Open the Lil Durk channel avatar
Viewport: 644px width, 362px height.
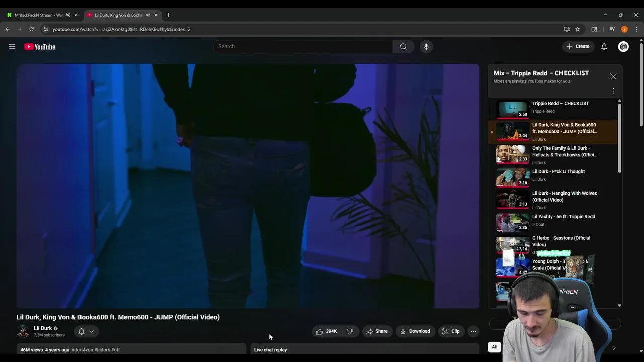(x=23, y=331)
